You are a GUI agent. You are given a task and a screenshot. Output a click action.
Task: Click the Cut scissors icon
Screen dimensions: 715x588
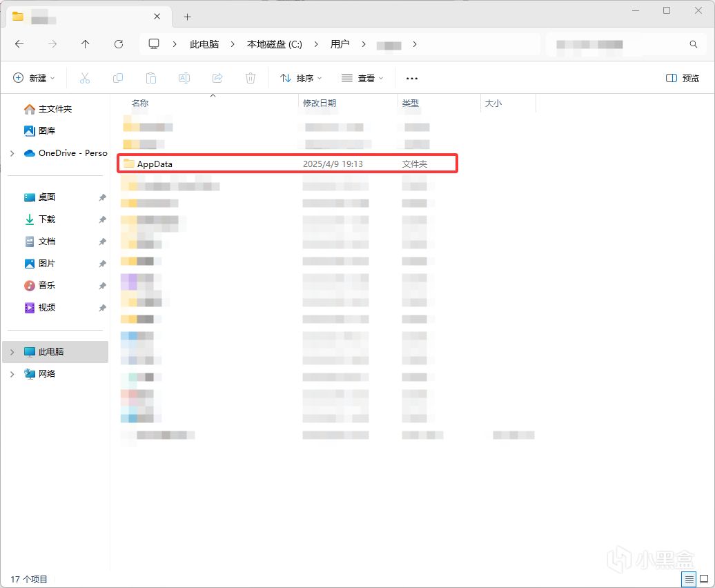pyautogui.click(x=85, y=79)
